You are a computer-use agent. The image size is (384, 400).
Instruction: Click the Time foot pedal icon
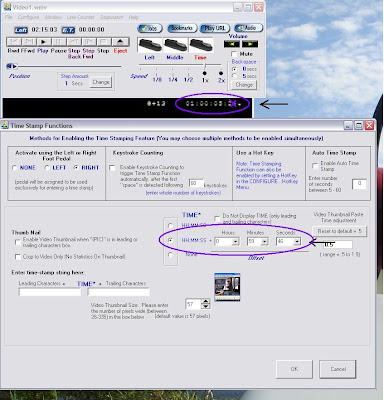coord(201,45)
